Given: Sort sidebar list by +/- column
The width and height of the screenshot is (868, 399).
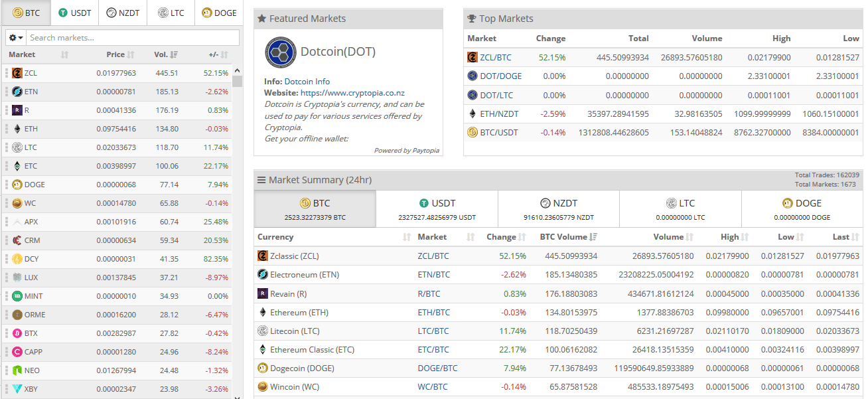Looking at the screenshot, I should 218,54.
